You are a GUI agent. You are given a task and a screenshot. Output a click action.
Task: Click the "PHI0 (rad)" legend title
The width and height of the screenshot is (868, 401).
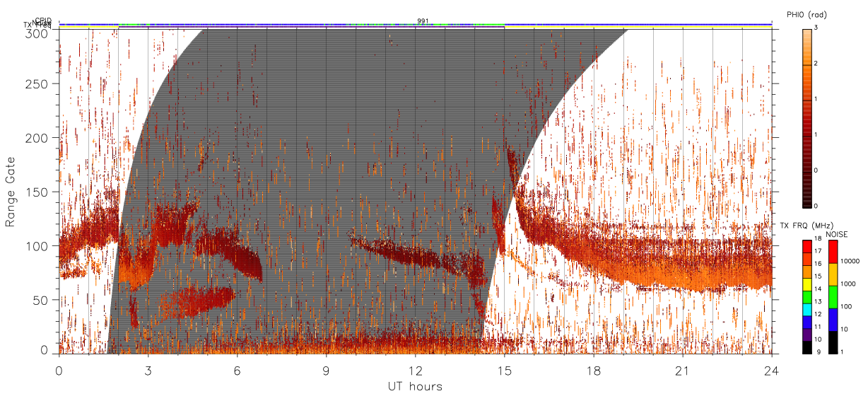[x=807, y=14]
